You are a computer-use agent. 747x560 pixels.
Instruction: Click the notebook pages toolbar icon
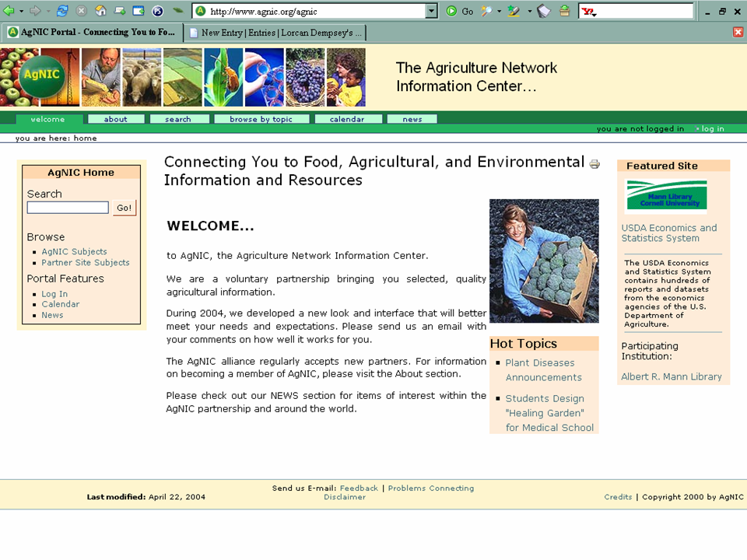544,11
